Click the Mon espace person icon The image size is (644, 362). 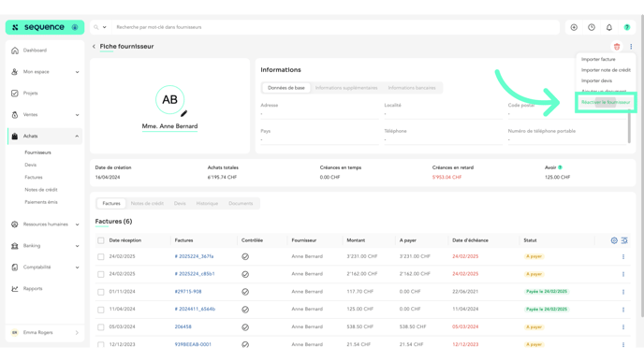pyautogui.click(x=15, y=72)
